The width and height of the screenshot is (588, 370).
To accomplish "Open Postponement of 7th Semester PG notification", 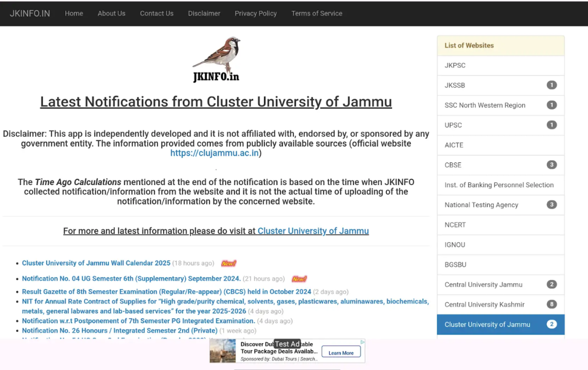I will point(138,321).
